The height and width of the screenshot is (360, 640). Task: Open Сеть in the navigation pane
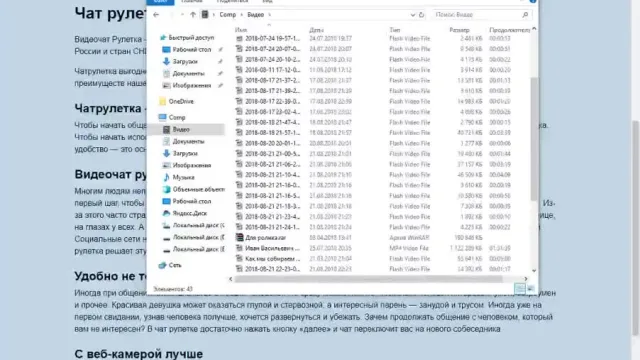tap(175, 265)
